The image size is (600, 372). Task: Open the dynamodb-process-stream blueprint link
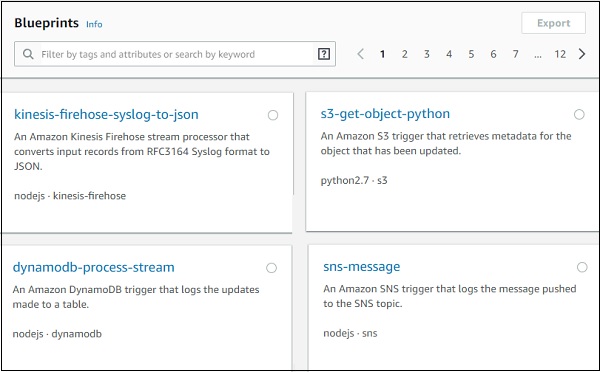[x=93, y=267]
